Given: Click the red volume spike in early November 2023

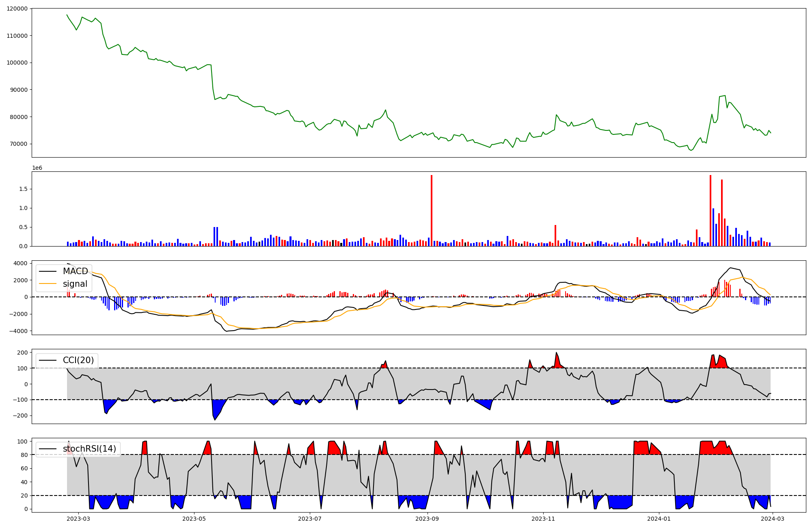Looking at the screenshot, I should (x=555, y=236).
